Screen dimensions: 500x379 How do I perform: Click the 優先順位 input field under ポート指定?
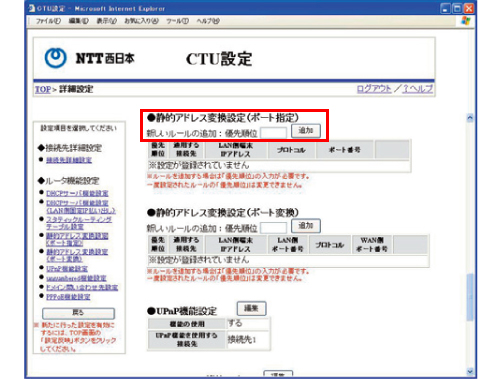[273, 133]
